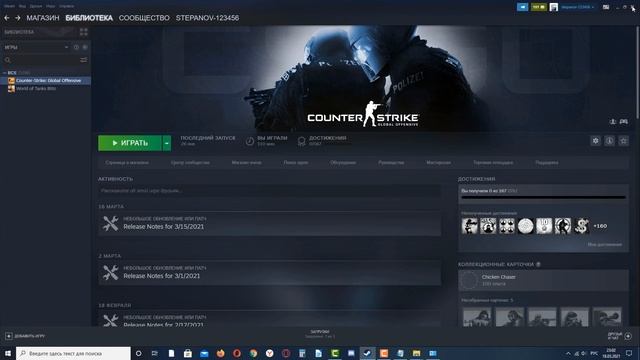Collapse the ВСЕ games category
Image resolution: width=640 pixels, height=360 pixels.
pos(4,73)
